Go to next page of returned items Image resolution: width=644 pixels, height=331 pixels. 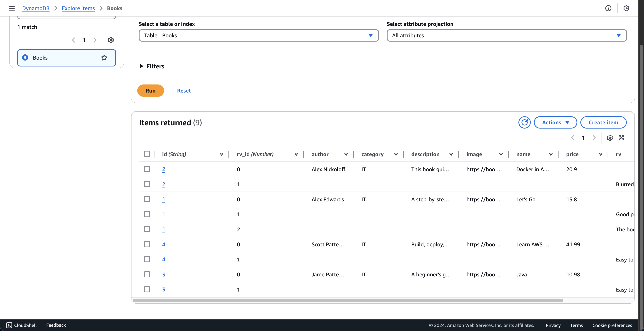(x=594, y=138)
